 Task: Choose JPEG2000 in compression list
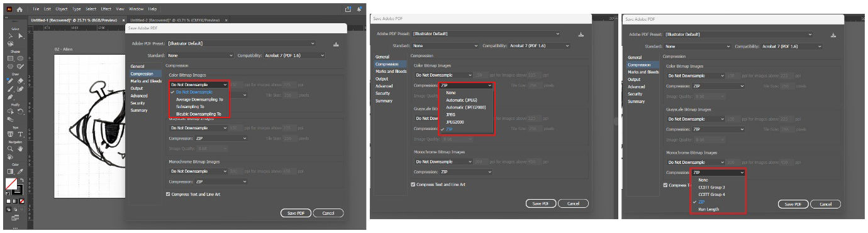tap(455, 122)
